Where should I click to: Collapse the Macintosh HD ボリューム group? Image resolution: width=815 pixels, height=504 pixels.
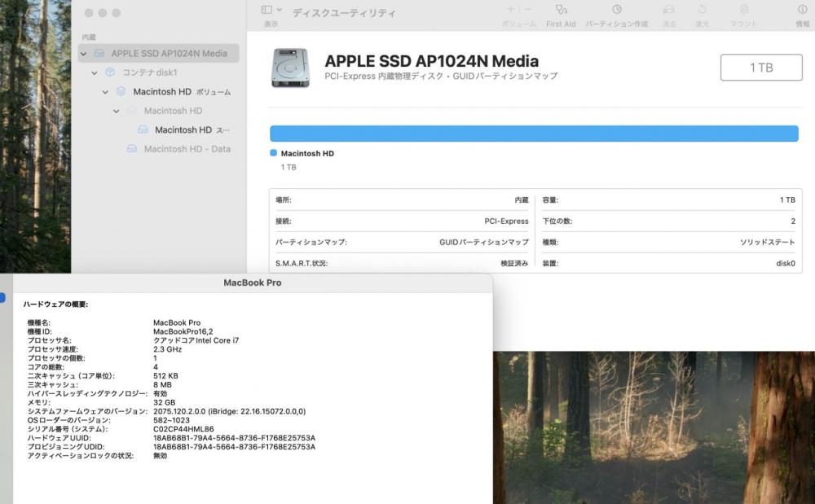point(105,92)
